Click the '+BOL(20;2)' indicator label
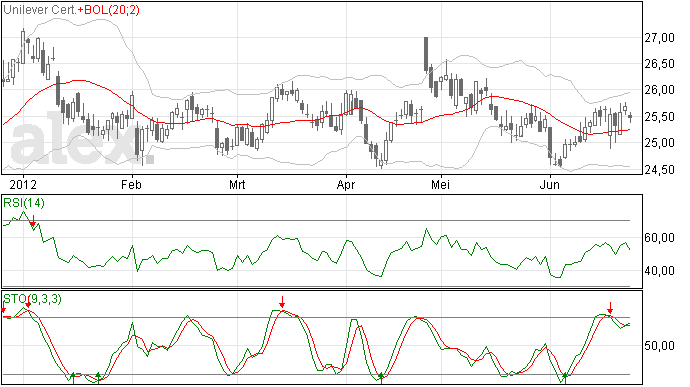 coord(108,10)
